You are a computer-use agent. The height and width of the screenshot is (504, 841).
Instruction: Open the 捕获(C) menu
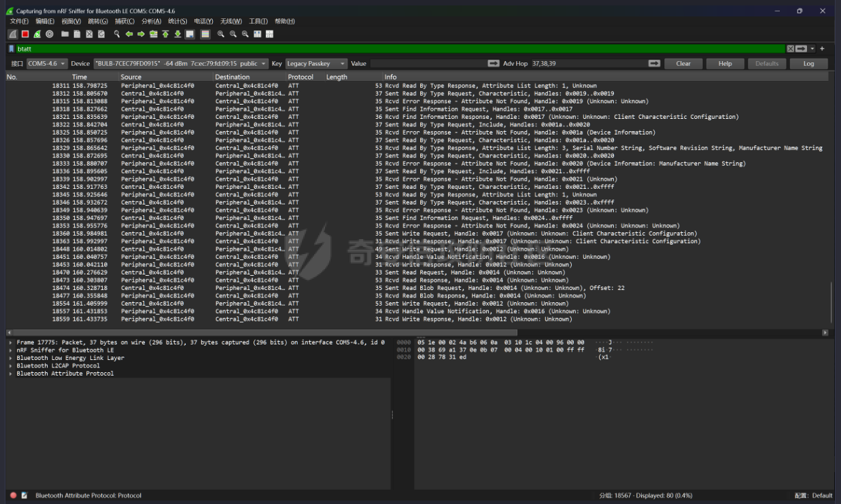(124, 22)
